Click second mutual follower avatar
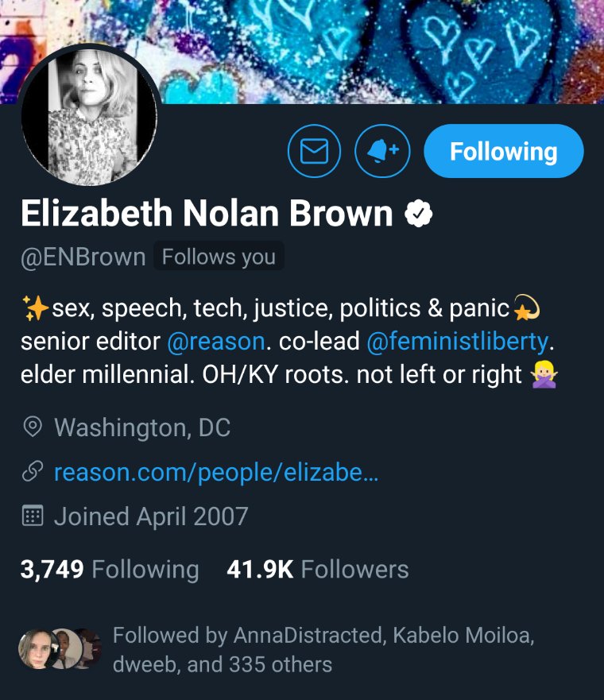 tap(65, 648)
